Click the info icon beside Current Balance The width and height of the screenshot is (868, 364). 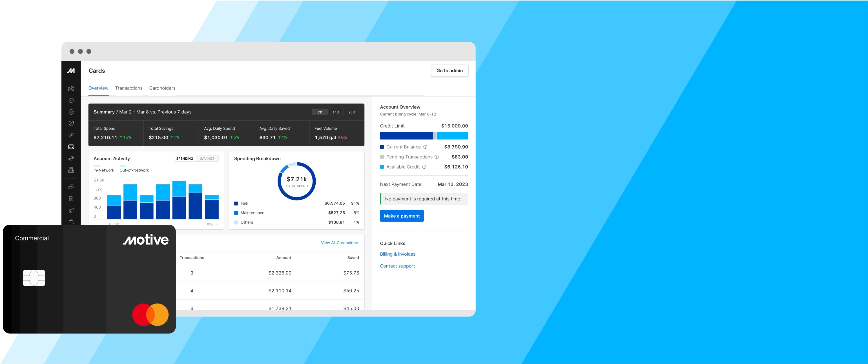coord(425,147)
